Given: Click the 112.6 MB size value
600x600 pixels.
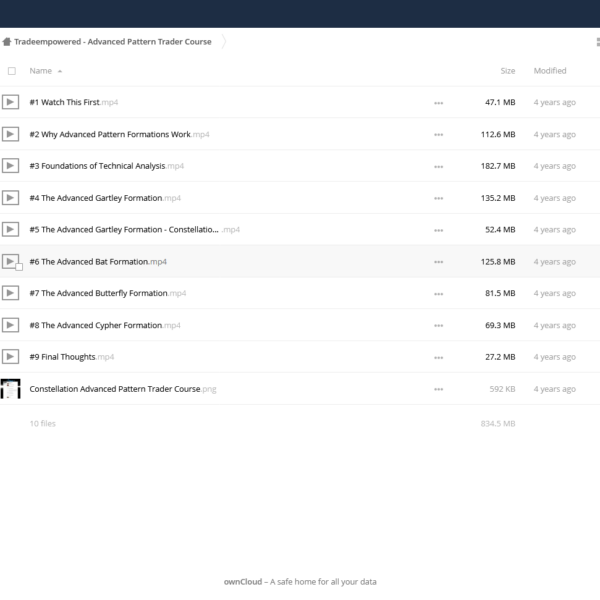Looking at the screenshot, I should [x=498, y=134].
